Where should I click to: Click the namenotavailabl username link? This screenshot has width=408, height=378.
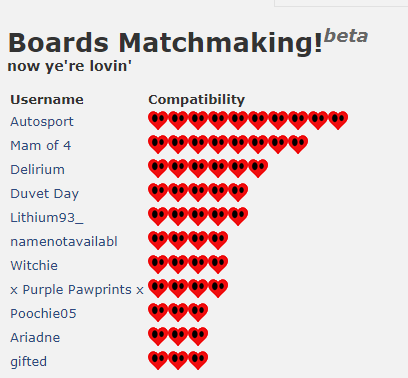pos(64,242)
